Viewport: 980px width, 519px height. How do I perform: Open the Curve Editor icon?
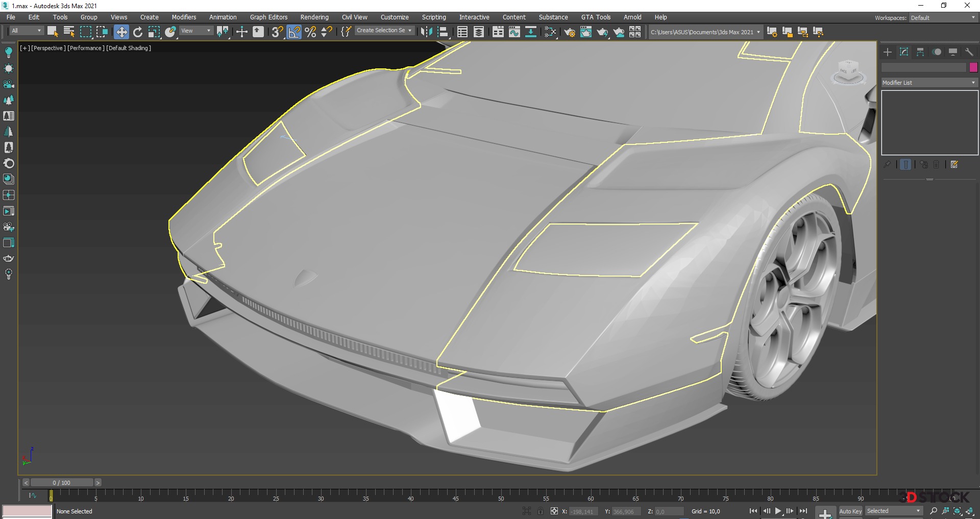coord(514,32)
